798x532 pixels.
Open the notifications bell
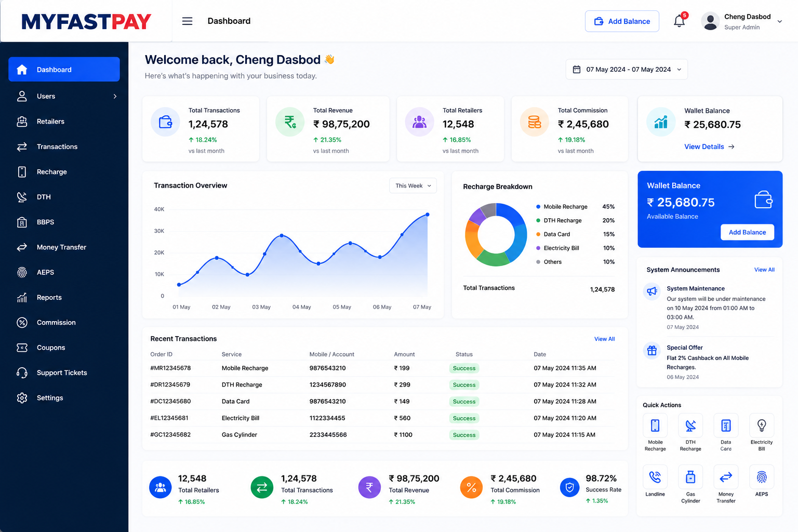(679, 21)
